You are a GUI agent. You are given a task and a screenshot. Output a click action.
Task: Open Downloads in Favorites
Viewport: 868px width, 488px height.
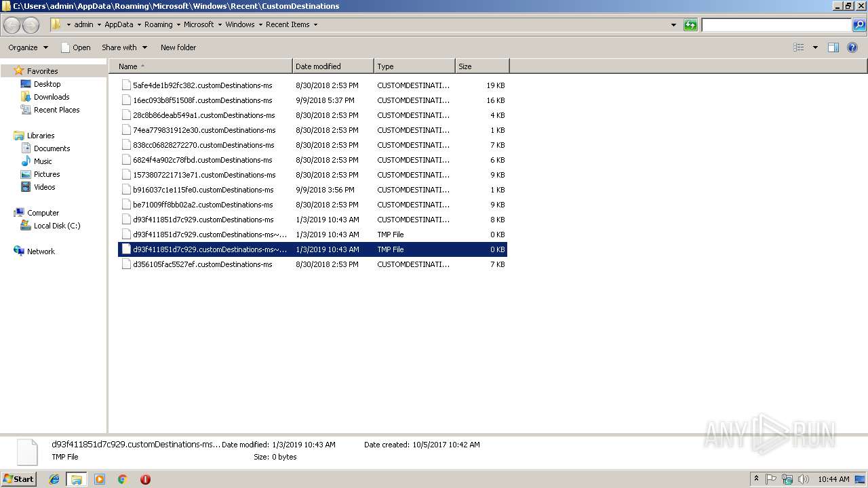52,97
